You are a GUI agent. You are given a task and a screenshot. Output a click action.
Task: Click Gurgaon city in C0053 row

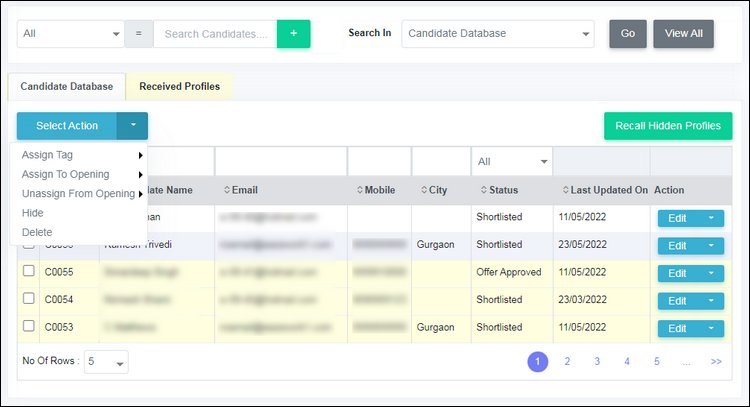(435, 328)
